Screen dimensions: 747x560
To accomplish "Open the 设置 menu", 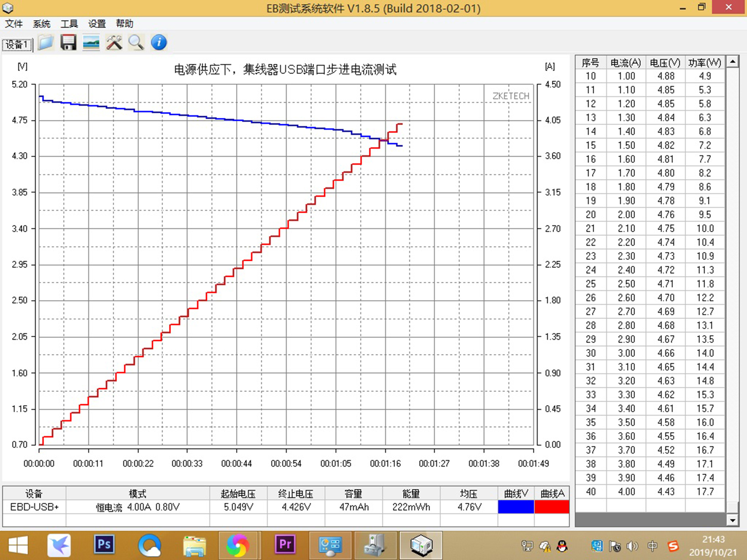I will 97,24.
